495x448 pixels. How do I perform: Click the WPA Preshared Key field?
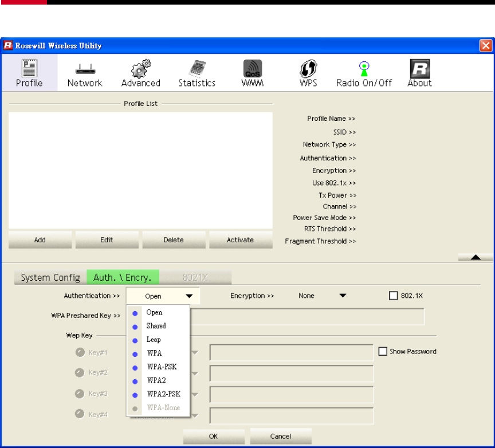307,317
